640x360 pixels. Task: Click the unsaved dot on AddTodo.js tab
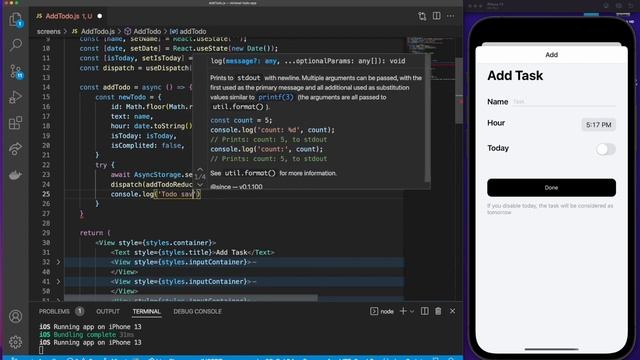coord(100,16)
